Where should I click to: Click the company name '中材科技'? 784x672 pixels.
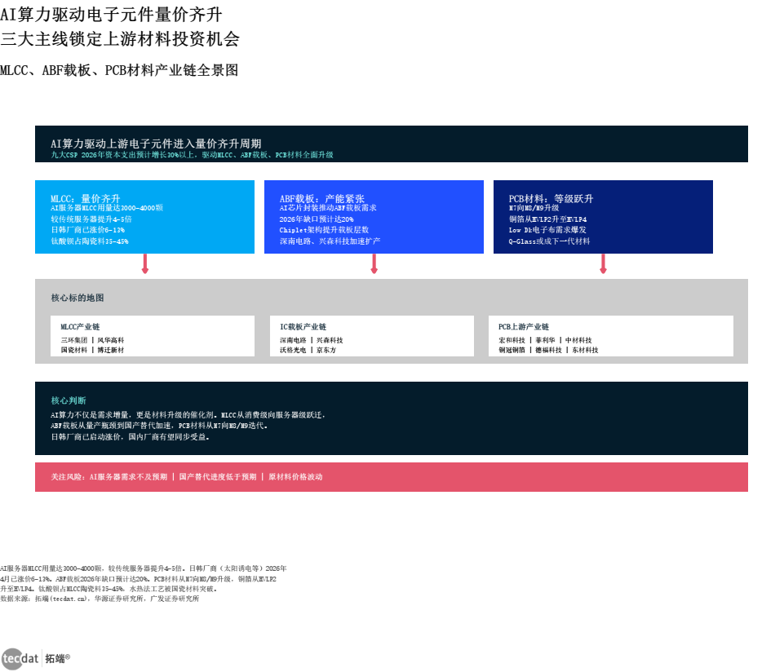coord(578,340)
